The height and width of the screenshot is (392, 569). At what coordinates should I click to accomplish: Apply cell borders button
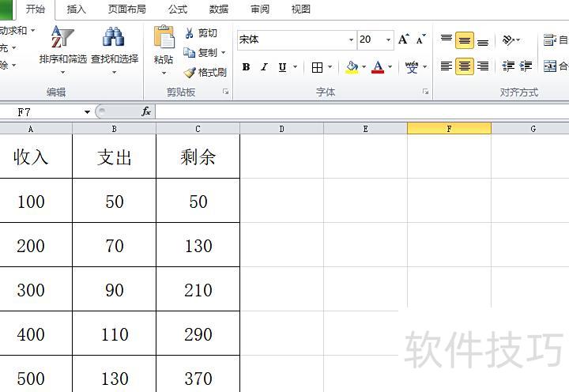pos(317,67)
